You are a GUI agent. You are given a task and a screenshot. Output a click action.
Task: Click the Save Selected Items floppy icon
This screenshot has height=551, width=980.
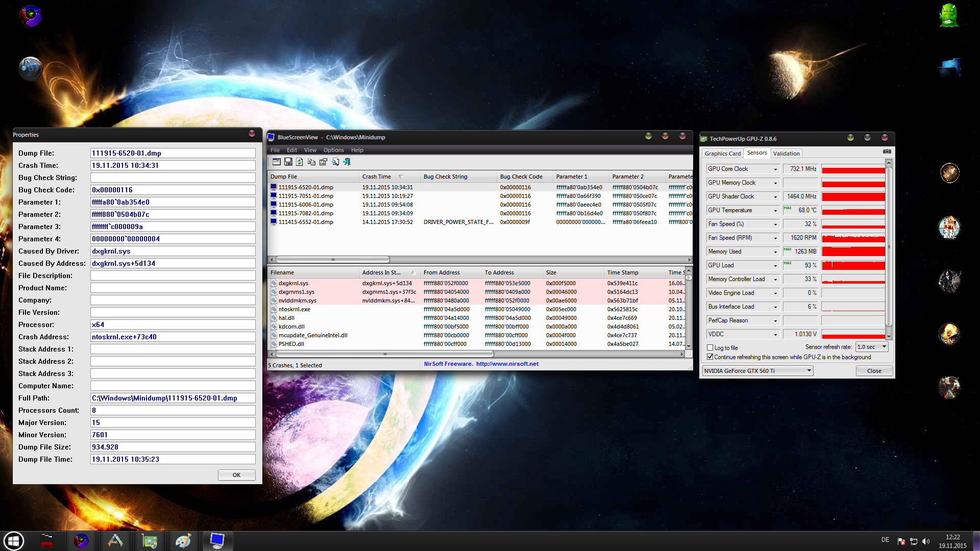288,162
